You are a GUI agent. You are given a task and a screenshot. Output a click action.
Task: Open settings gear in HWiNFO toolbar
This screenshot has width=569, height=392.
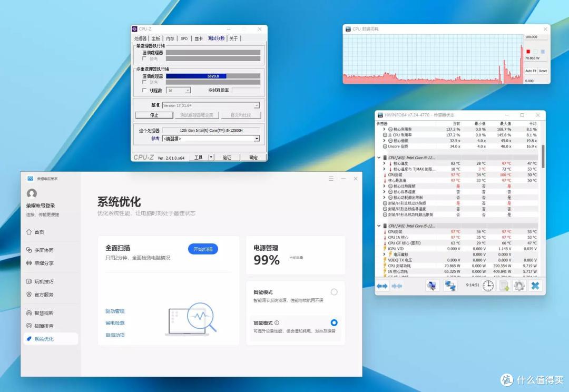[519, 286]
